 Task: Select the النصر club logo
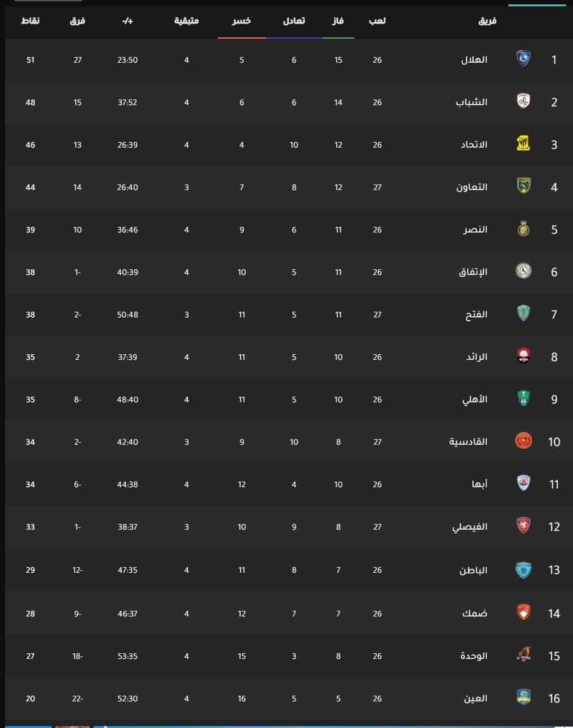524,229
